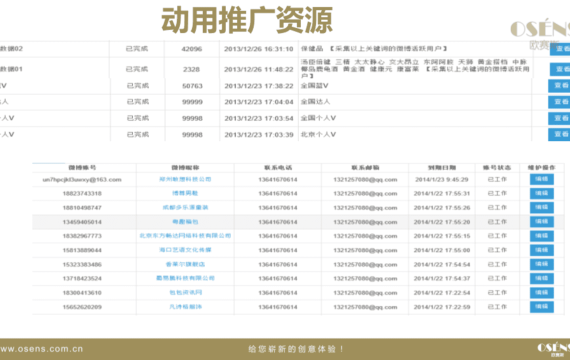The width and height of the screenshot is (570, 360).
Task: Click the 编辑 button for account 13459405014
Action: click(542, 221)
